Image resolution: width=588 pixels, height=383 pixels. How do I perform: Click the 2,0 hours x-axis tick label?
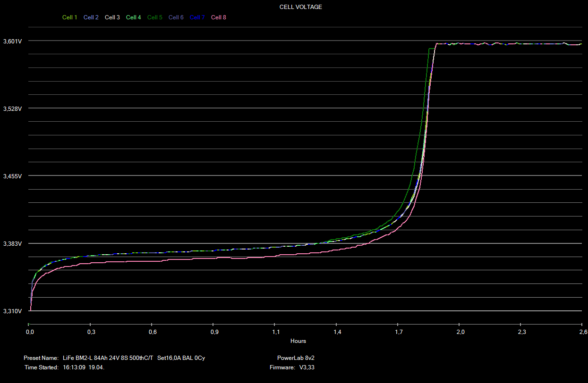click(460, 332)
